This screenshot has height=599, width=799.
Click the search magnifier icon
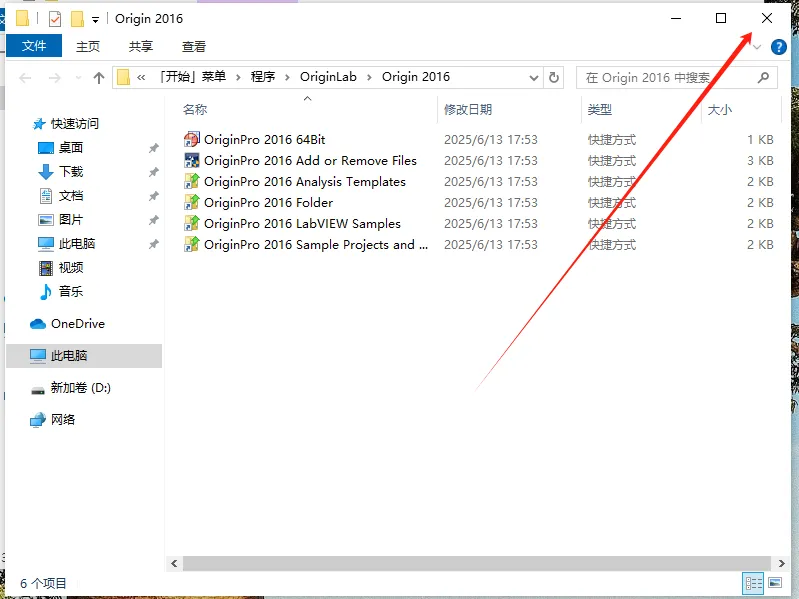tap(763, 77)
